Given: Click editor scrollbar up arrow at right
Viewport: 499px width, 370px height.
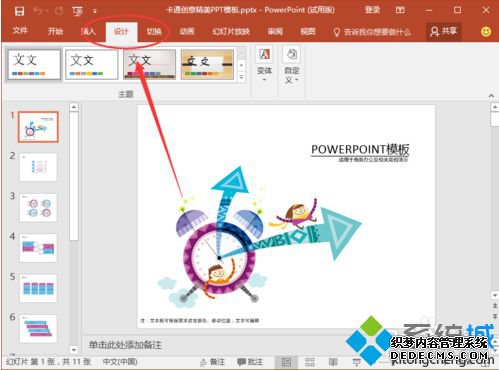Looking at the screenshot, I should (x=495, y=107).
